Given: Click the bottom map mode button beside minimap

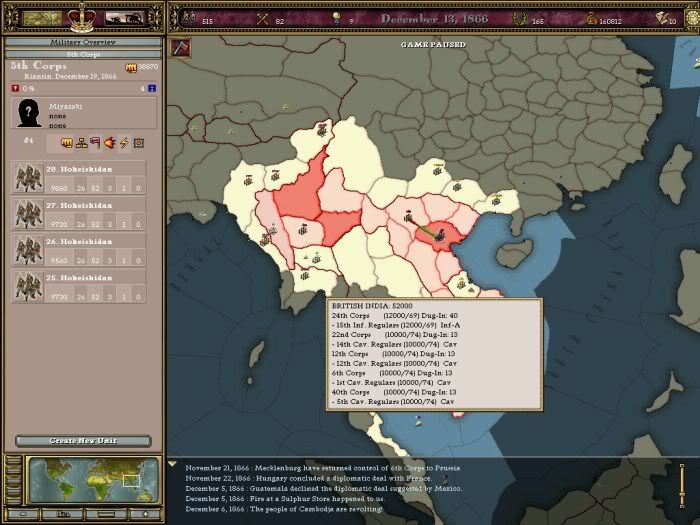Looking at the screenshot, I should (13, 498).
